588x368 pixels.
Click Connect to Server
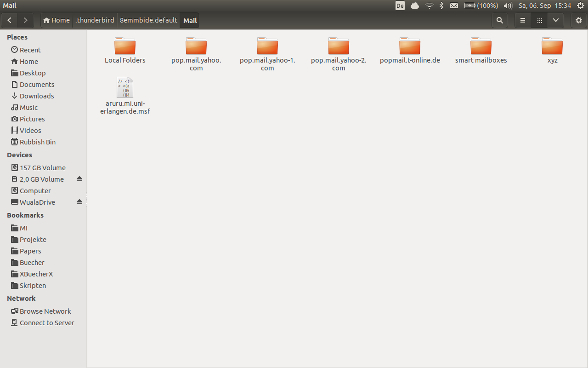coord(46,322)
